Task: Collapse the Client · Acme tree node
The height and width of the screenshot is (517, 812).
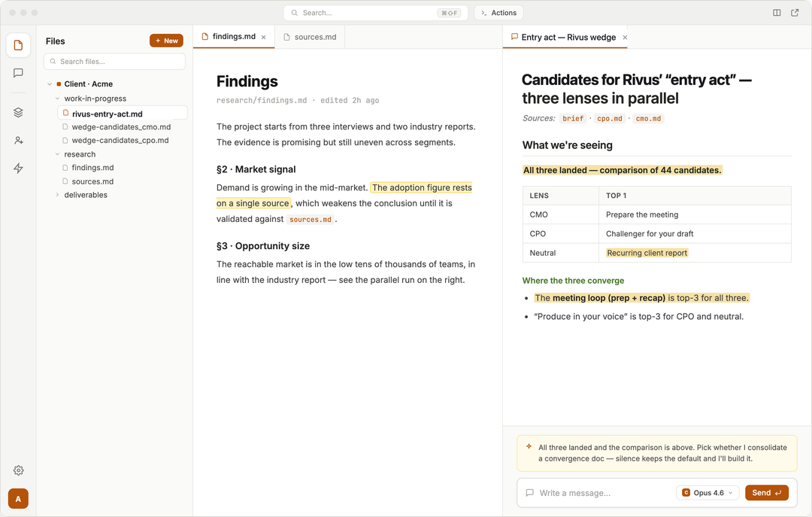Action: click(x=50, y=84)
